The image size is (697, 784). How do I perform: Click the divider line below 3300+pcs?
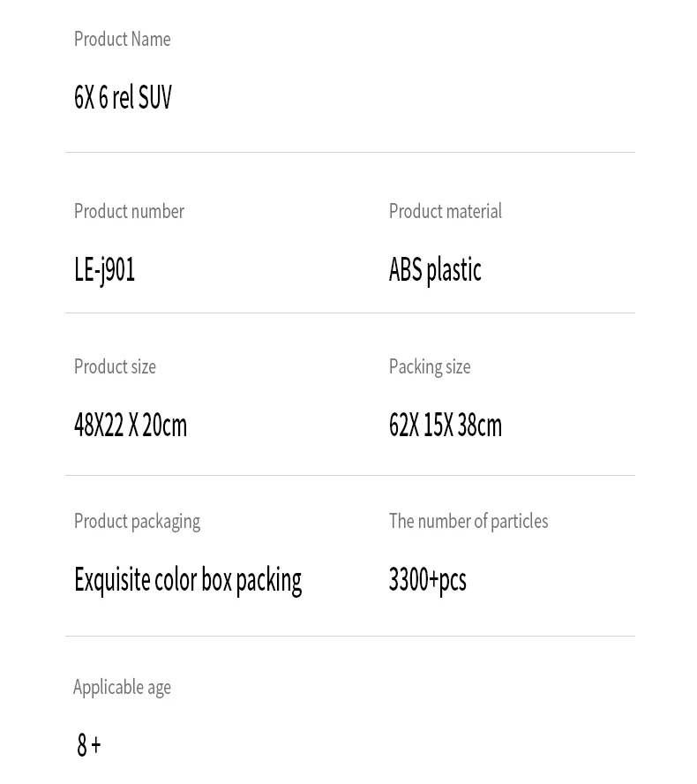[x=350, y=636]
